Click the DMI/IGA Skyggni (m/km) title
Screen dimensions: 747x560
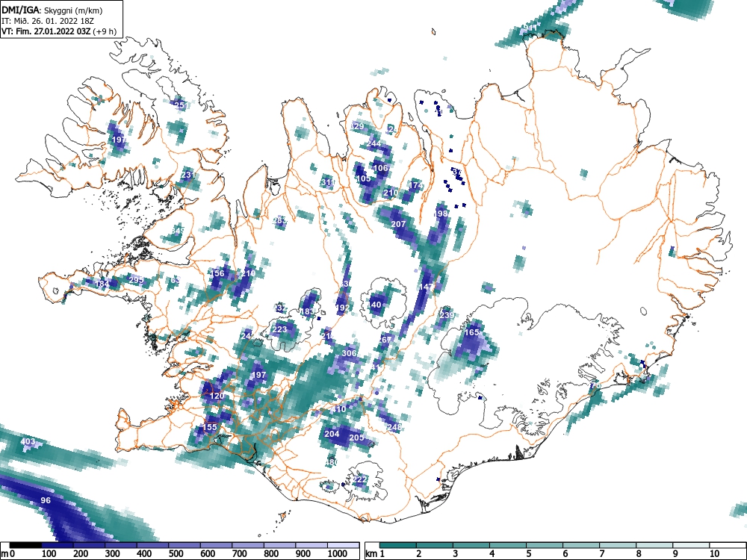(x=52, y=10)
